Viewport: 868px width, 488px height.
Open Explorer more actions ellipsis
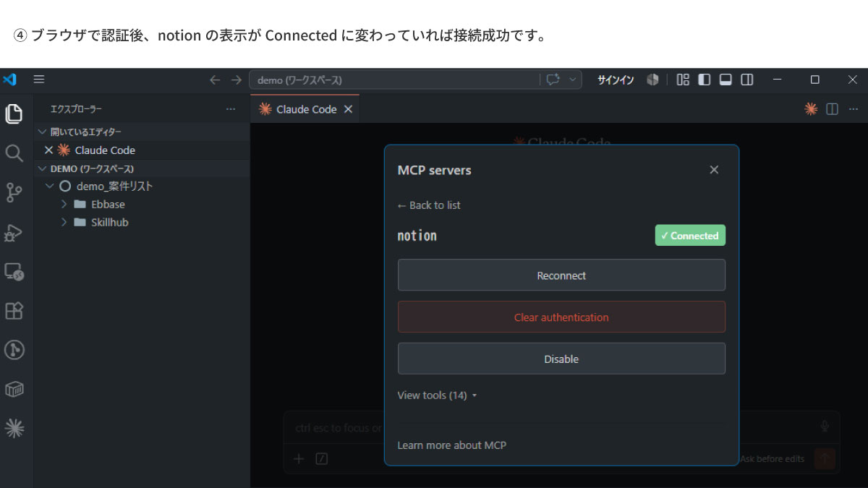click(x=231, y=109)
